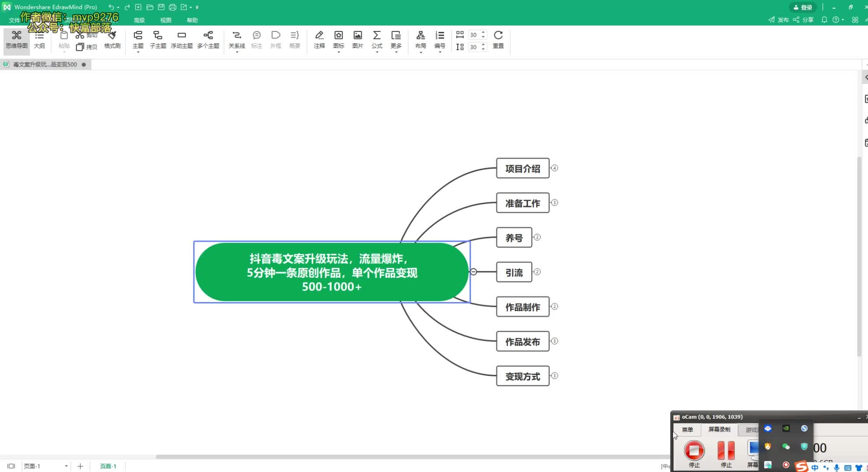This screenshot has height=472, width=868.
Task: Expand the 作品发布 node children
Action: click(554, 341)
